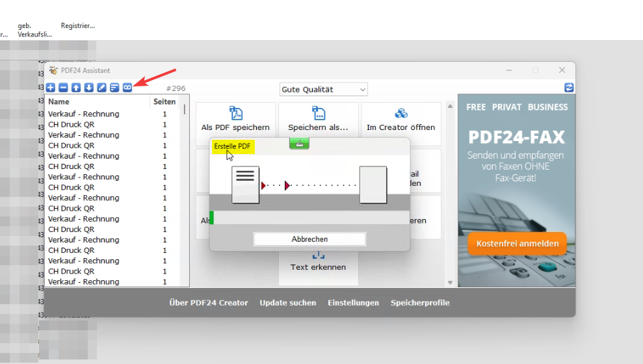This screenshot has height=364, width=643.
Task: Click the scroll-down arrow of the tile panel
Action: (x=449, y=282)
